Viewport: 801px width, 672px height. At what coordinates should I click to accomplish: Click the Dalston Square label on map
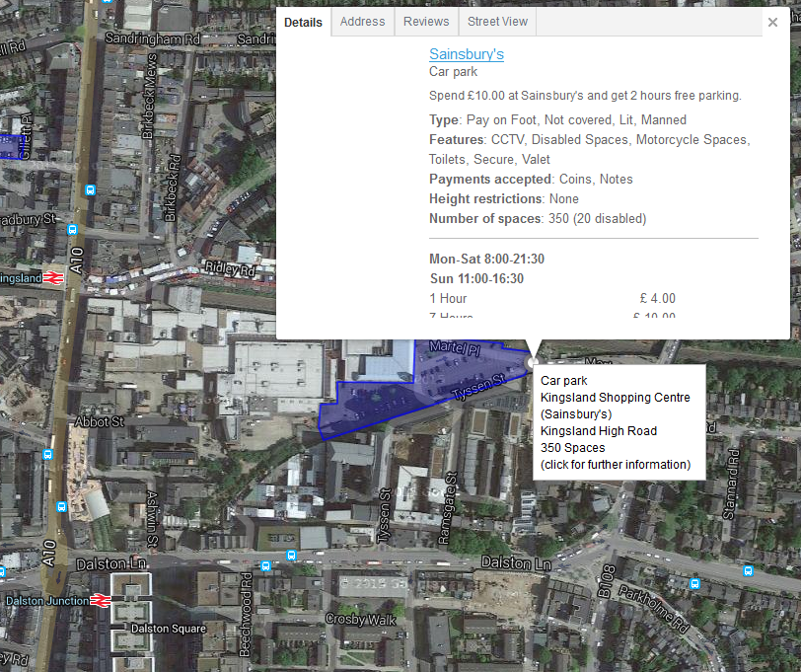[x=169, y=628]
